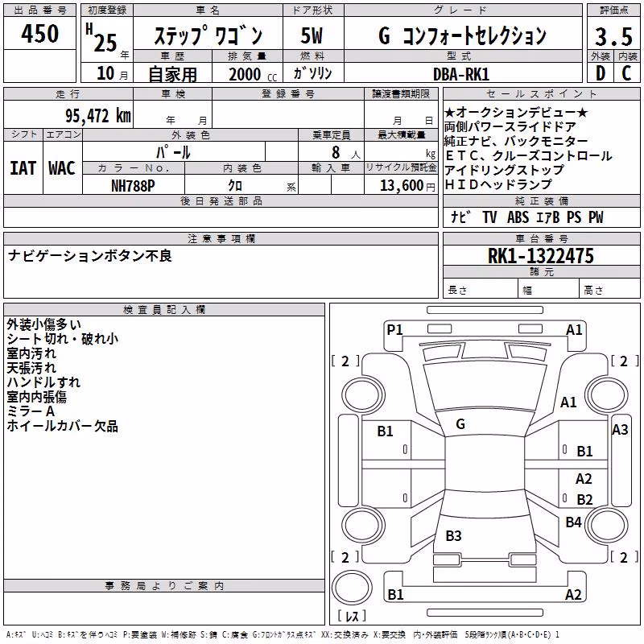Click the note ナビゲーションボタン不良
644x644 pixels.
coord(89,256)
